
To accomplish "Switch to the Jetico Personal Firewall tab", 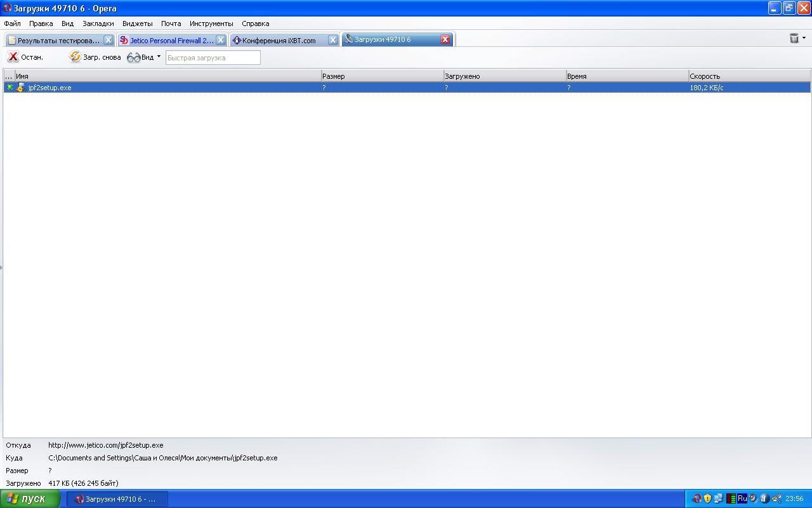I will 167,40.
